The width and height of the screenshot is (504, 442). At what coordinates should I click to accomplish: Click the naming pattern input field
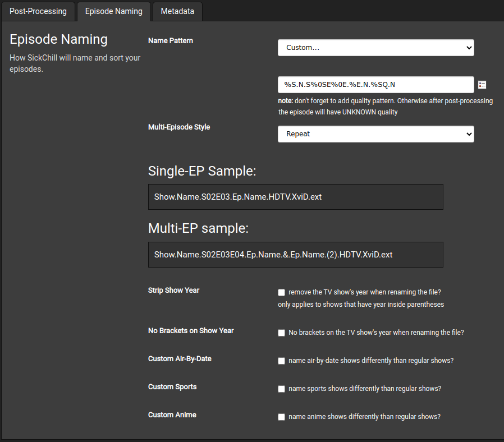[x=375, y=84]
